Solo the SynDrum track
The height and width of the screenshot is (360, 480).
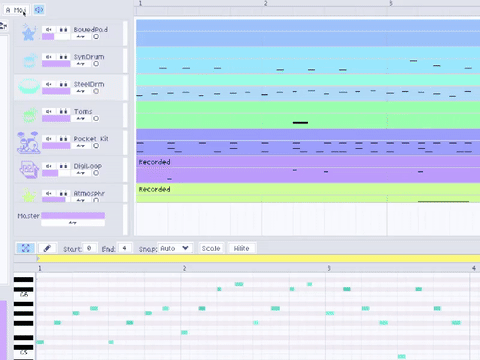click(63, 57)
